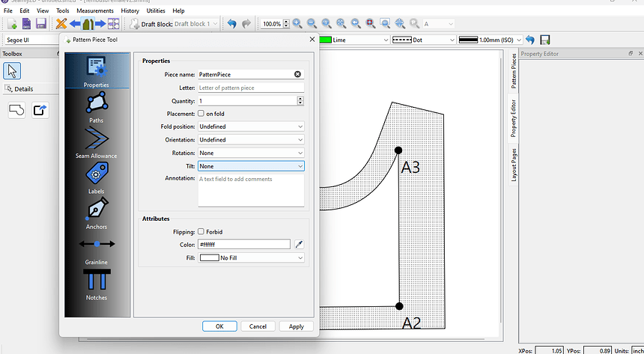Click the OK button
Viewport: 644px width, 354px height.
click(x=219, y=326)
